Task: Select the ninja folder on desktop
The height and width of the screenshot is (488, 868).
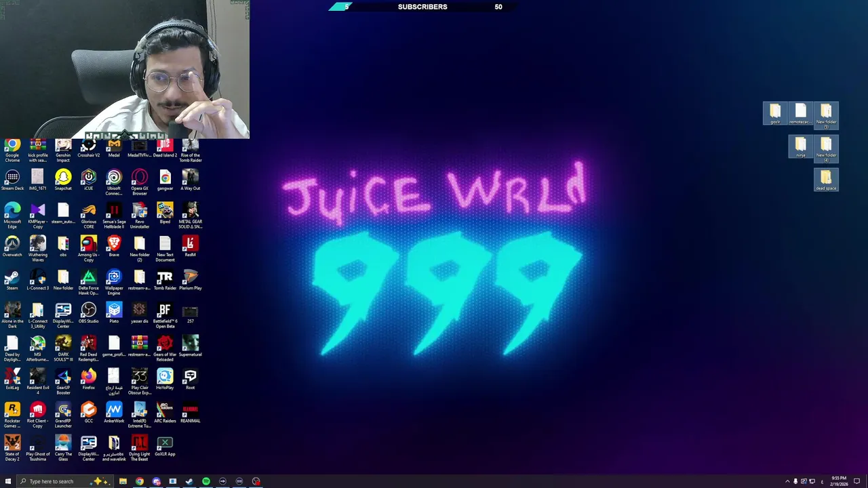Action: [801, 146]
